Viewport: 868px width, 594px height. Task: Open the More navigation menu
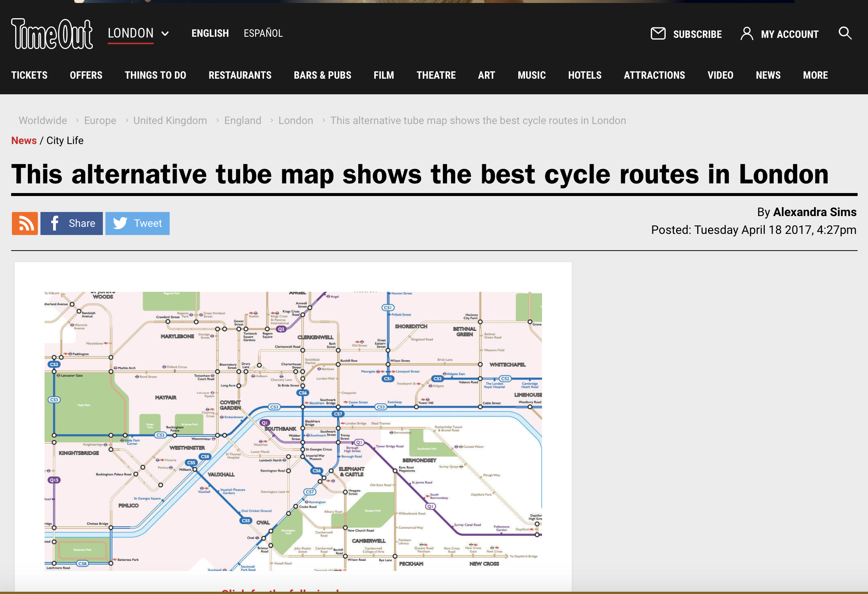815,75
